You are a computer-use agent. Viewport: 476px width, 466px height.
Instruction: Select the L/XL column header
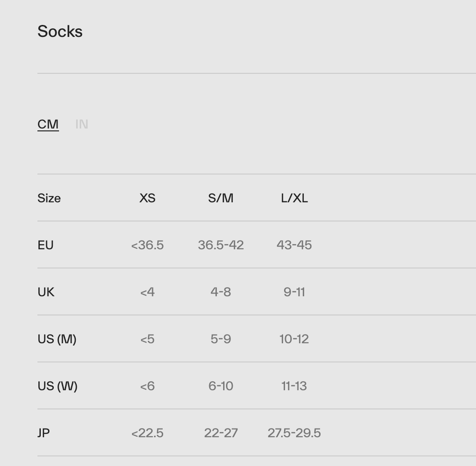pyautogui.click(x=294, y=198)
